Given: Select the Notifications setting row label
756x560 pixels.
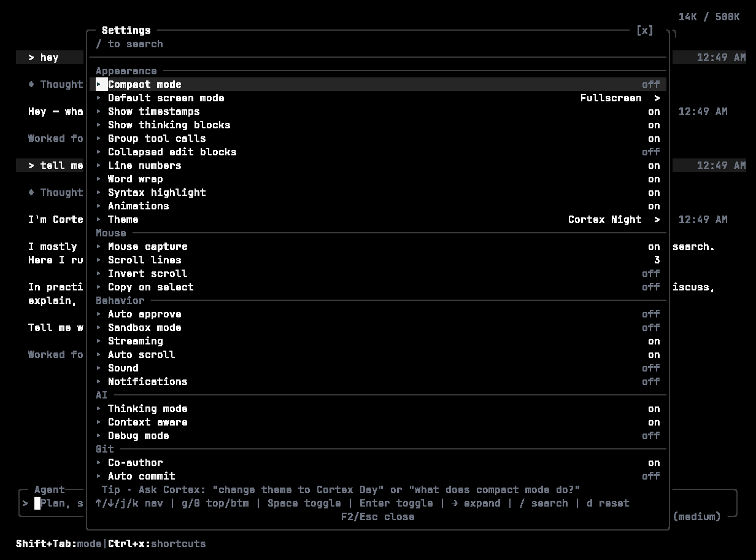Looking at the screenshot, I should [x=148, y=381].
